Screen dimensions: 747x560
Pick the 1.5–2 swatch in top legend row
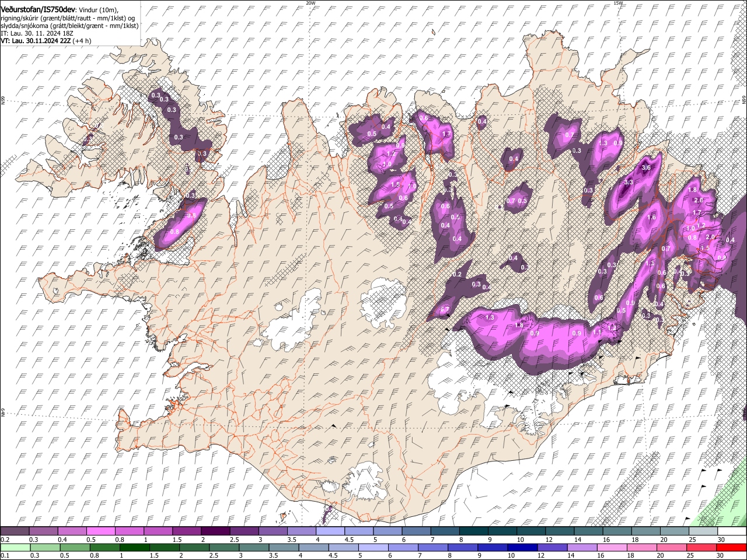coord(187,531)
